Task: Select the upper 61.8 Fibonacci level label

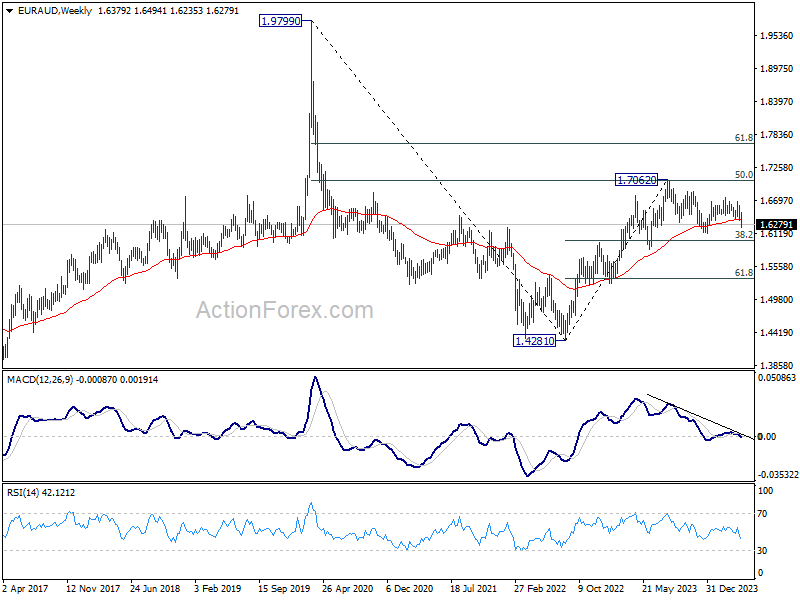Action: click(744, 138)
